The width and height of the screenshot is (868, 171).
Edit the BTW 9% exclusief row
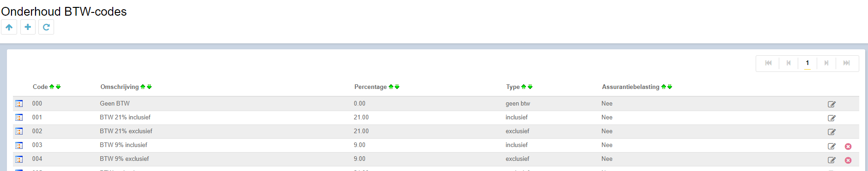pos(831,160)
